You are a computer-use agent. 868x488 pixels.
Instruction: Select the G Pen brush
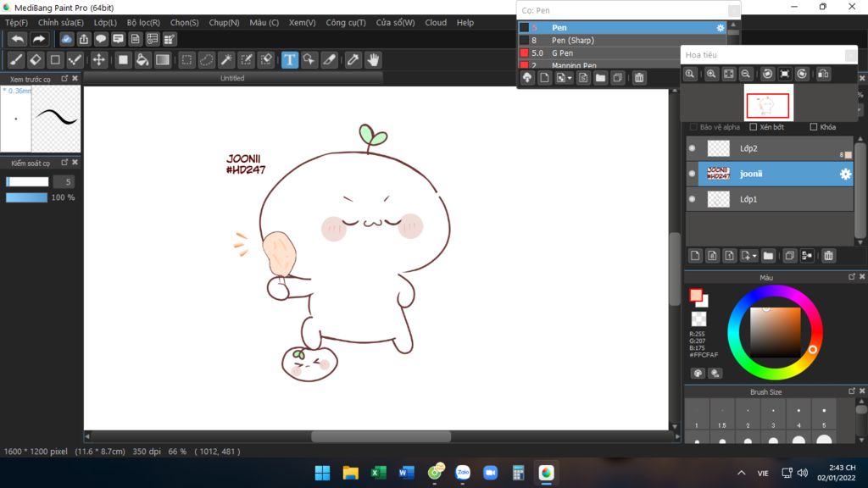623,53
